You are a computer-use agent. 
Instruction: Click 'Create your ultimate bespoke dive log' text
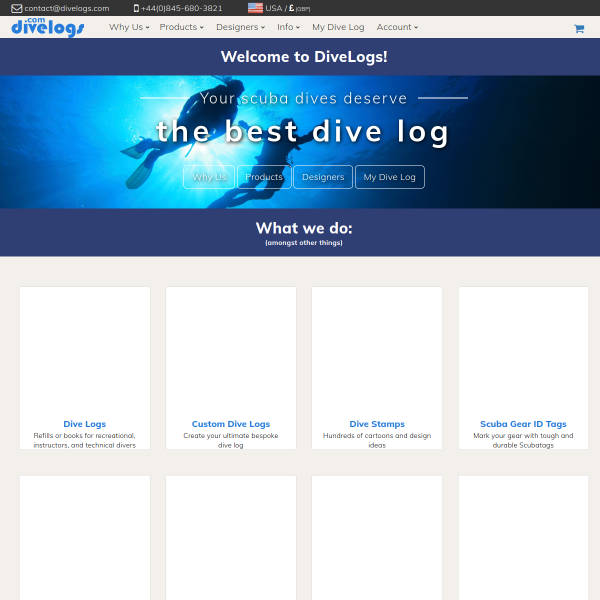231,440
